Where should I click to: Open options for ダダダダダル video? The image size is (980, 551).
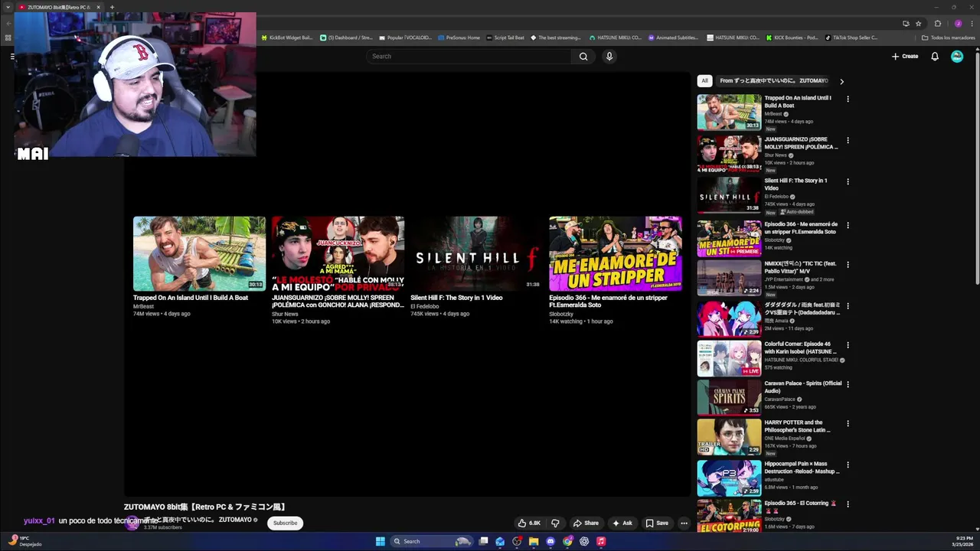[x=848, y=305]
